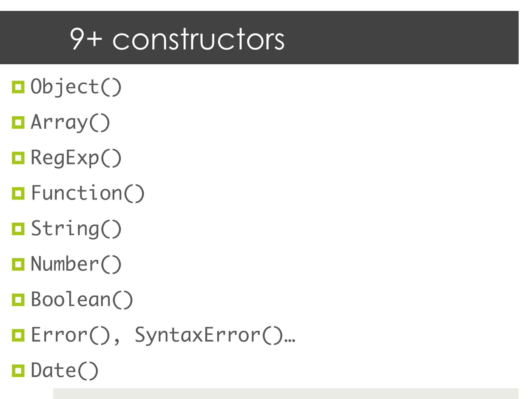Click on the String() text
Image resolution: width=532 pixels, height=399 pixels.
point(76,229)
